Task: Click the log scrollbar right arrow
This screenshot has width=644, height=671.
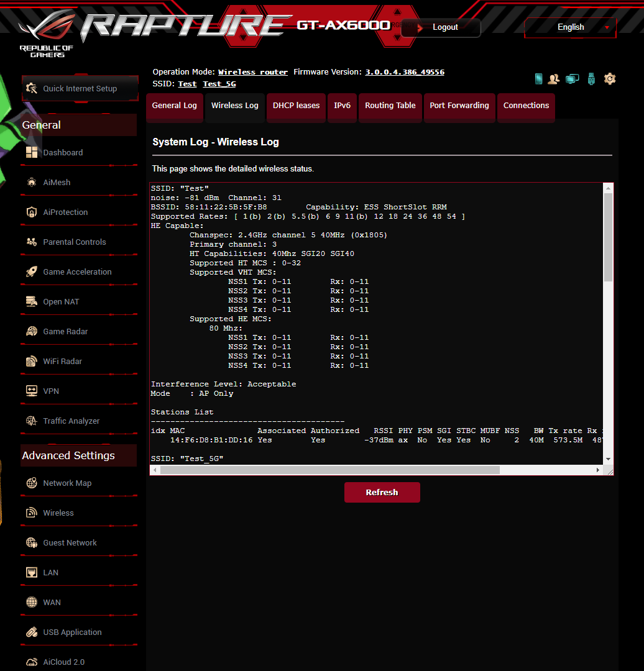Action: 598,470
